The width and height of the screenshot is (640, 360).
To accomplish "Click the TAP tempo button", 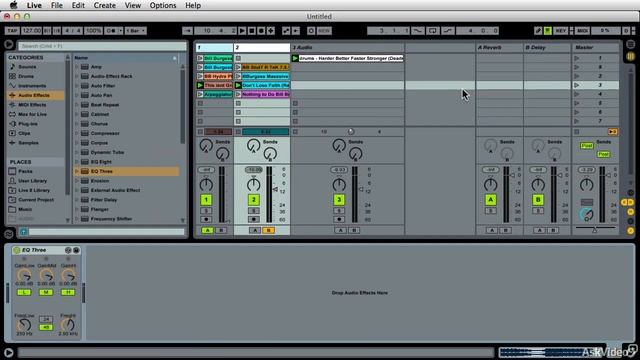I will pos(12,31).
